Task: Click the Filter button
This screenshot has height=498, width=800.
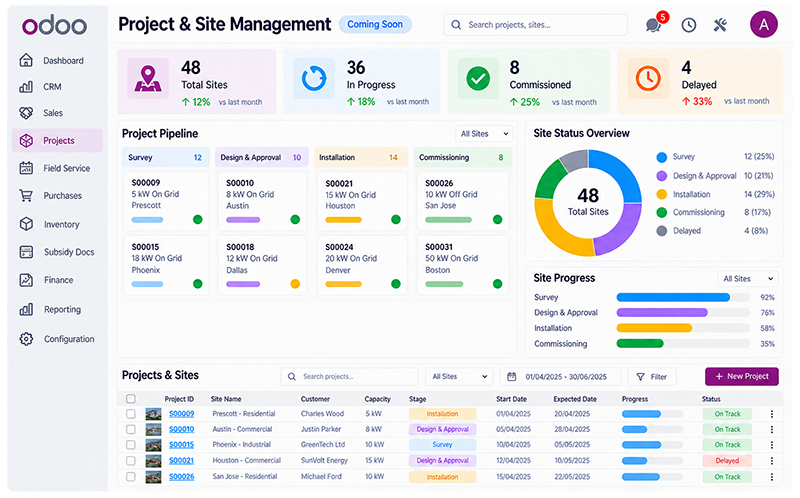Action: pyautogui.click(x=652, y=377)
